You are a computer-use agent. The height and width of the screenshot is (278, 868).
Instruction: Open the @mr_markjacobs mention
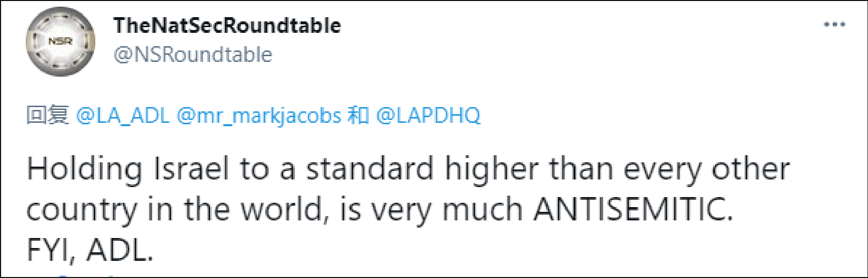259,116
